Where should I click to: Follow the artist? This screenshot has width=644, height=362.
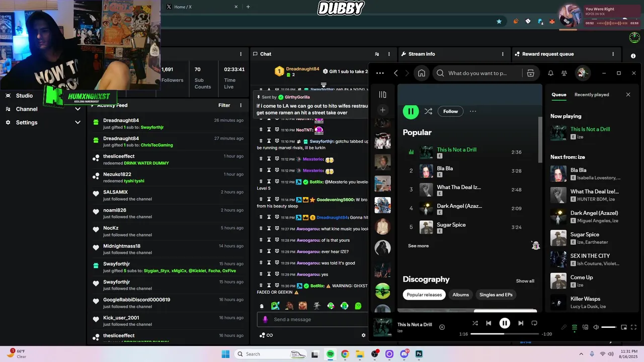click(x=450, y=112)
